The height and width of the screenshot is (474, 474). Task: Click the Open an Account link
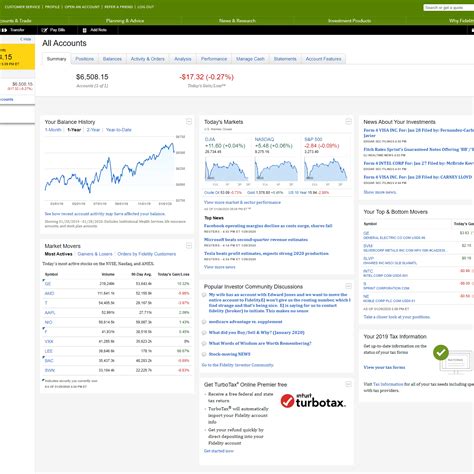coord(82,7)
